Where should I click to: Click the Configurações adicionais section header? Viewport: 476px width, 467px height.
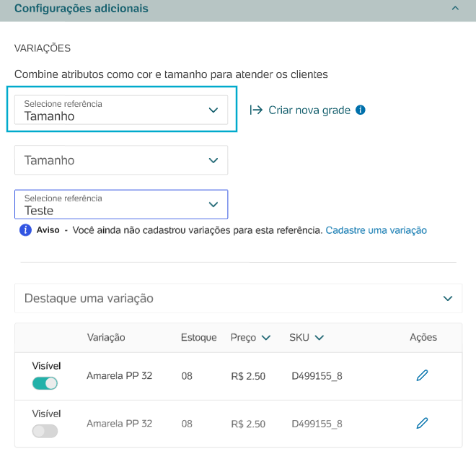(x=238, y=9)
